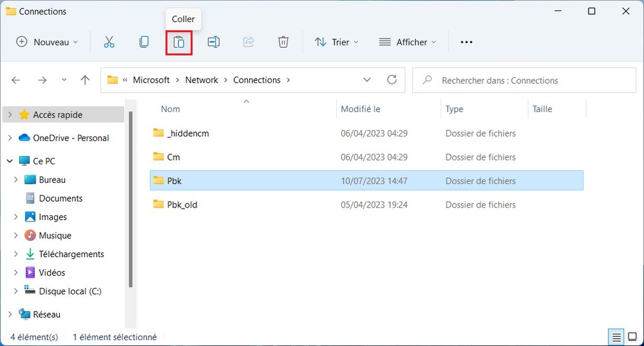Select Ce PC in navigation pane

pyautogui.click(x=44, y=161)
